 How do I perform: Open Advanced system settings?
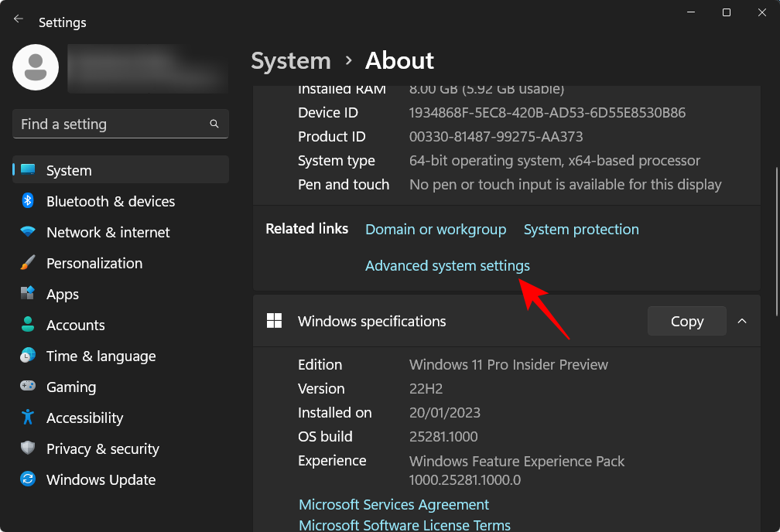click(x=447, y=265)
